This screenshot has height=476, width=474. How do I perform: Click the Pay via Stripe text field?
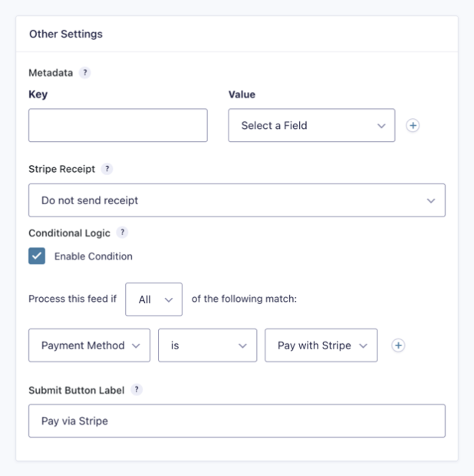click(237, 421)
